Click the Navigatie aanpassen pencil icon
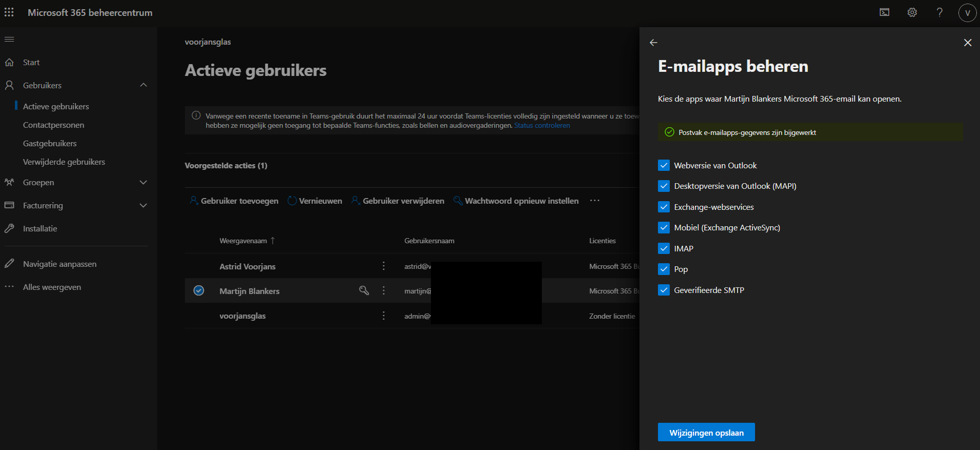Image resolution: width=980 pixels, height=450 pixels. click(x=9, y=264)
